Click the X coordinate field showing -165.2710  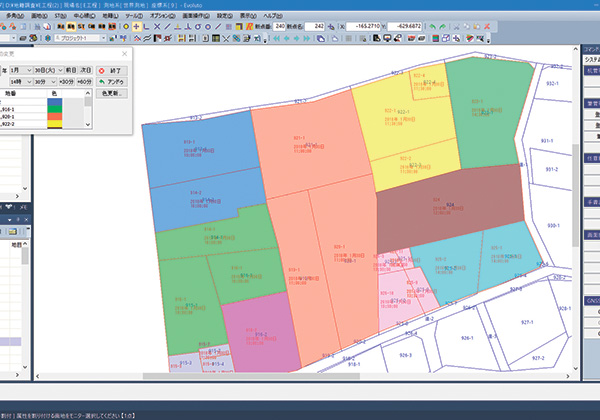coord(365,26)
